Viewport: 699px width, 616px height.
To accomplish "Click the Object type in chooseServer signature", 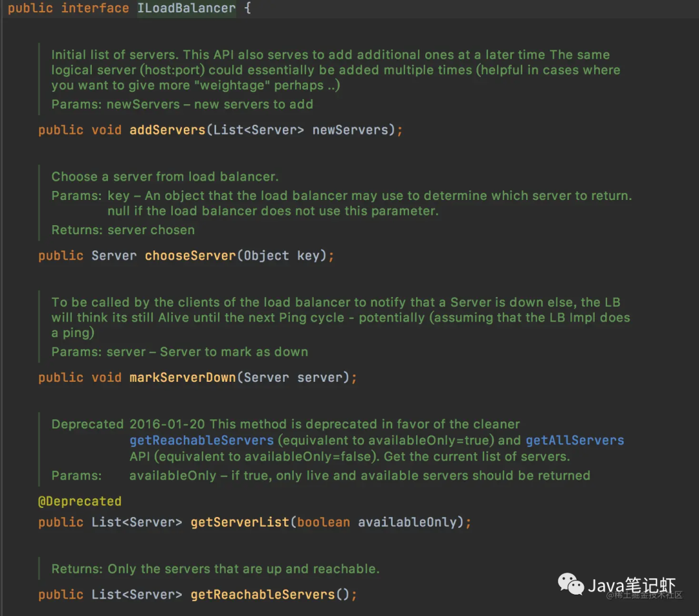I will pyautogui.click(x=266, y=256).
